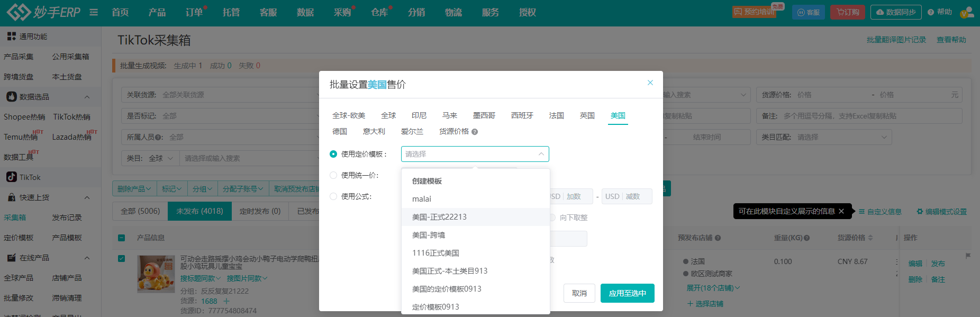Select the 使用定价模板 radio button
This screenshot has height=317, width=980.
tap(333, 154)
